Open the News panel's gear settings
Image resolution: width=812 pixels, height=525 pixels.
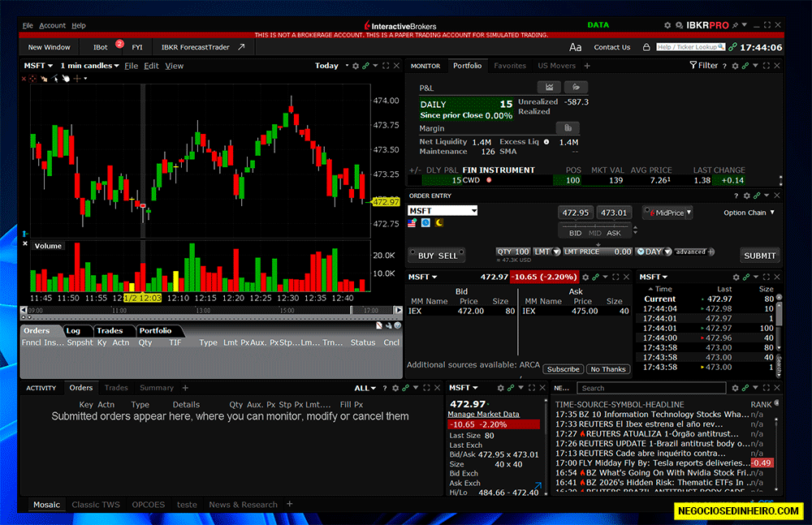[735, 388]
